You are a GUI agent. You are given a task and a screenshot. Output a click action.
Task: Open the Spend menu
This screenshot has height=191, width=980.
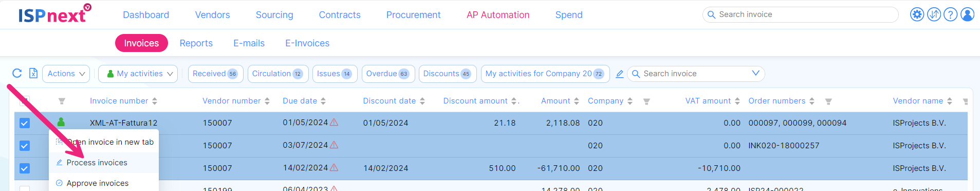pos(569,15)
